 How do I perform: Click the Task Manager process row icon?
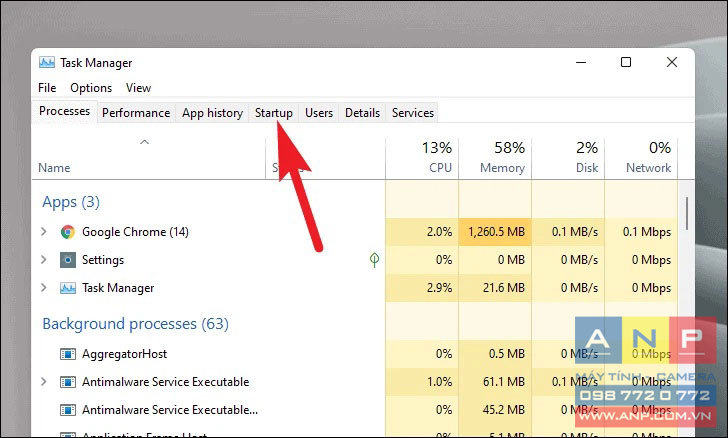[x=68, y=288]
